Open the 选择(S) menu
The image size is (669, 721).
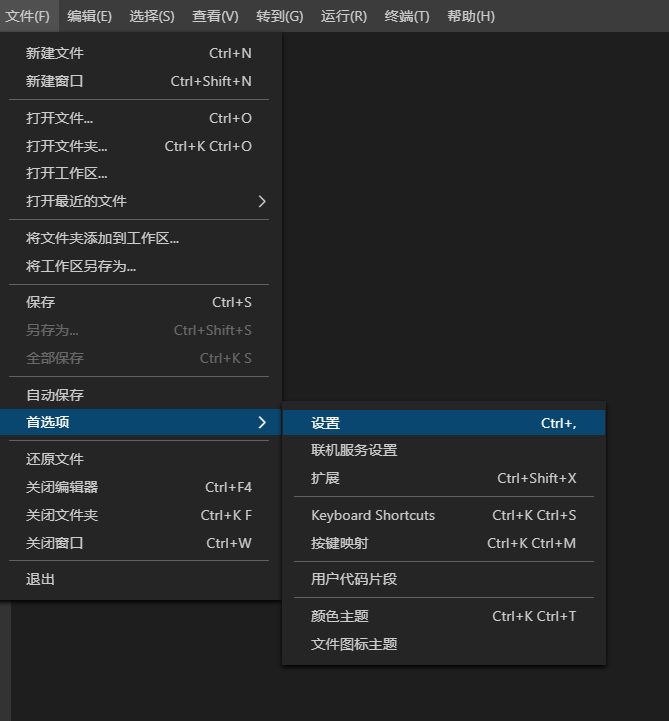click(152, 16)
